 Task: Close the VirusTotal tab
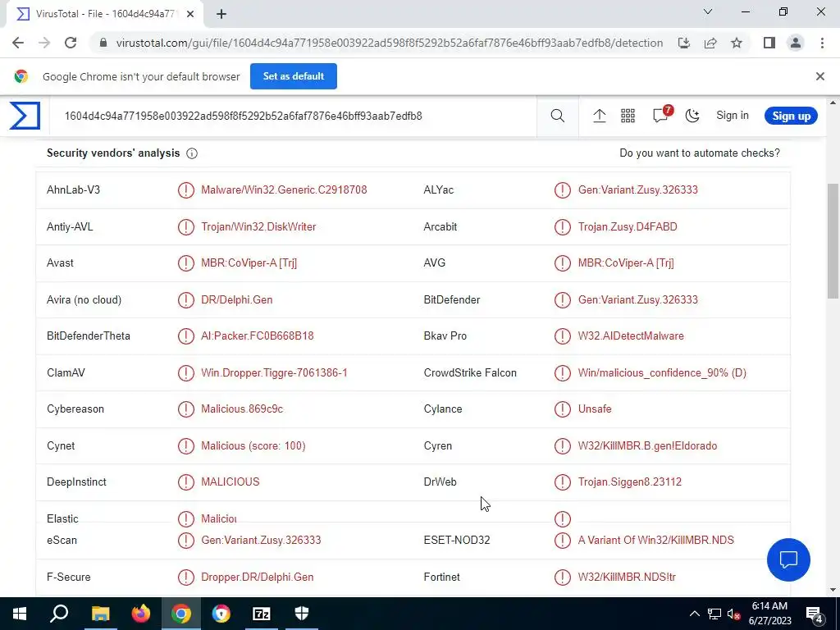coord(190,15)
